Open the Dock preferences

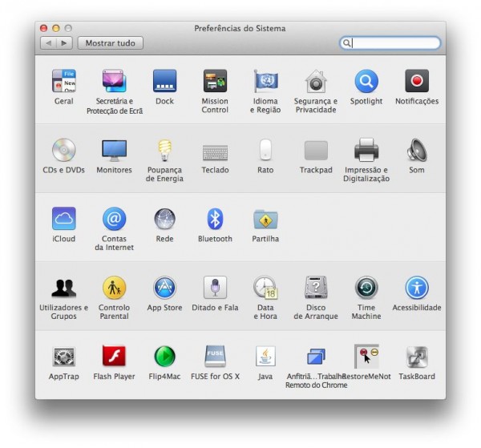[x=164, y=81]
